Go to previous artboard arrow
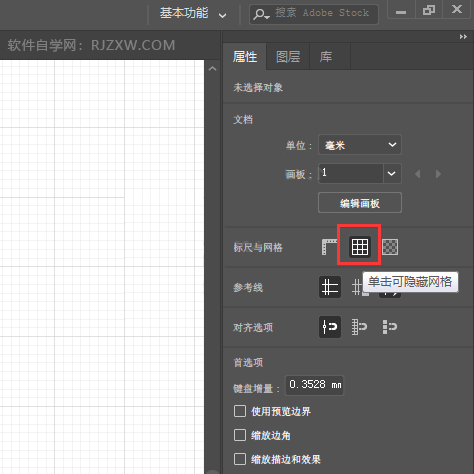The height and width of the screenshot is (474, 474). pos(418,174)
